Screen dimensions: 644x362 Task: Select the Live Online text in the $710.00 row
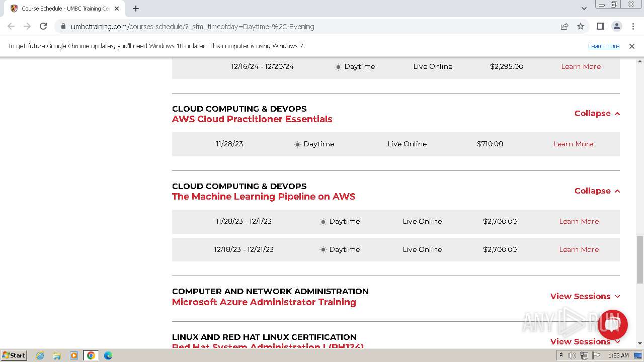click(407, 144)
